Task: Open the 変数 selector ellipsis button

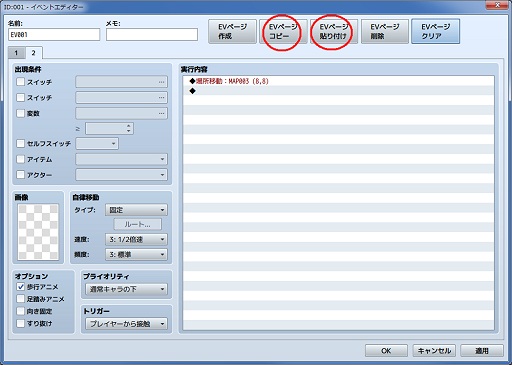Action: (162, 113)
